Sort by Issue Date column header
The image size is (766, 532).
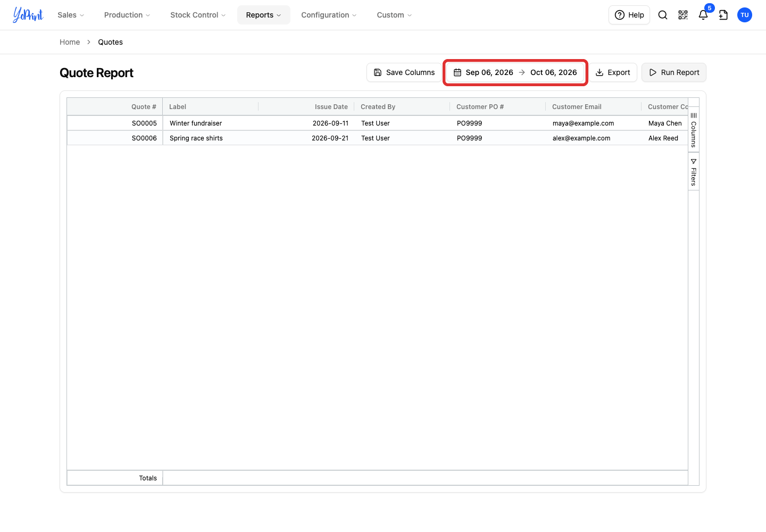(x=306, y=107)
